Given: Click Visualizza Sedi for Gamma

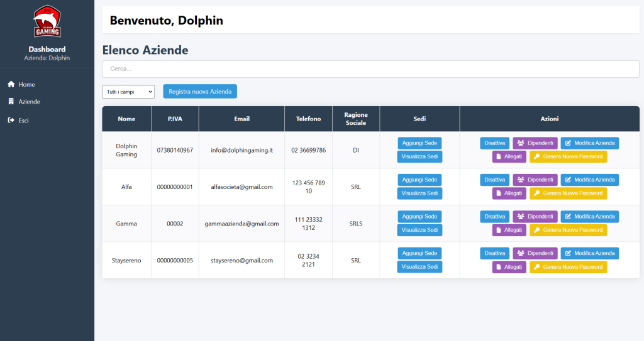Looking at the screenshot, I should [x=419, y=230].
